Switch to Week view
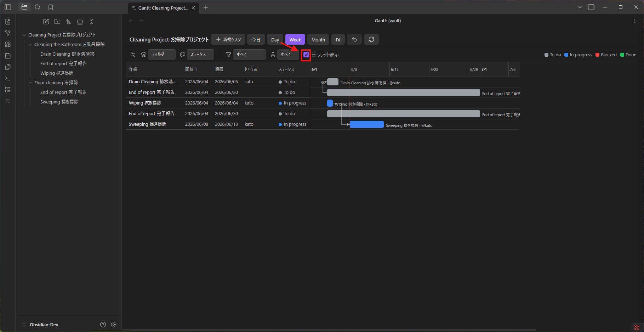The height and width of the screenshot is (332, 644). (x=295, y=40)
